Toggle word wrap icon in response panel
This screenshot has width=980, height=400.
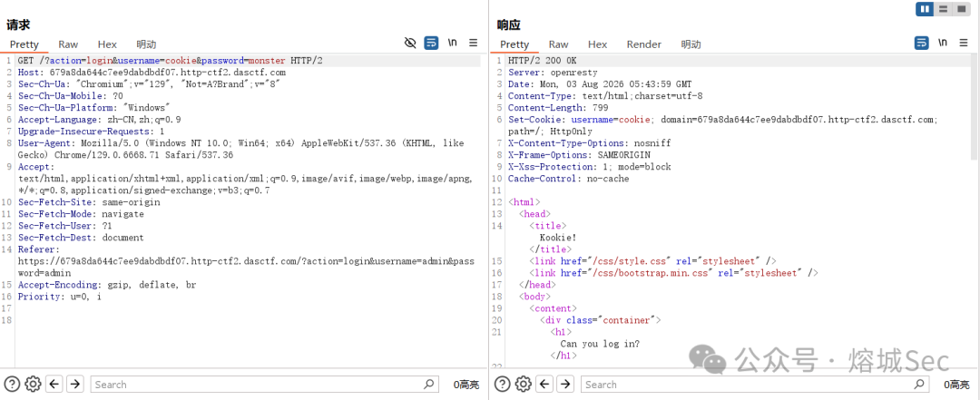921,44
